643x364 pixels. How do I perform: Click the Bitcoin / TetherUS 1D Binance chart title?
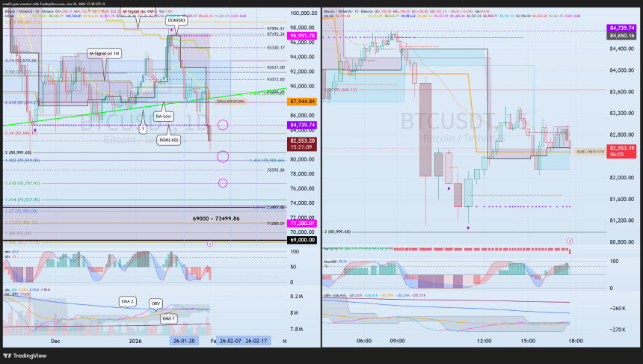(28, 11)
